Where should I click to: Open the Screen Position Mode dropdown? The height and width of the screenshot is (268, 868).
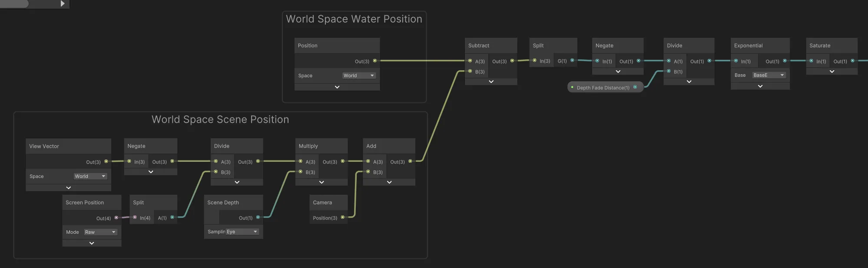(100, 232)
